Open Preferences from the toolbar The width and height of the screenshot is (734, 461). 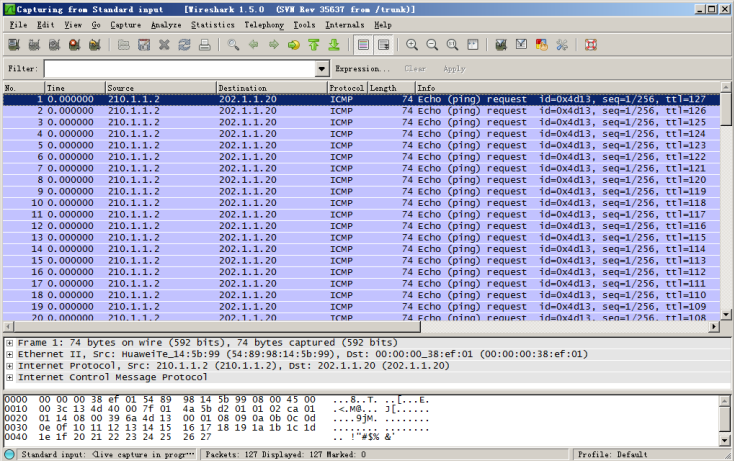coord(562,45)
